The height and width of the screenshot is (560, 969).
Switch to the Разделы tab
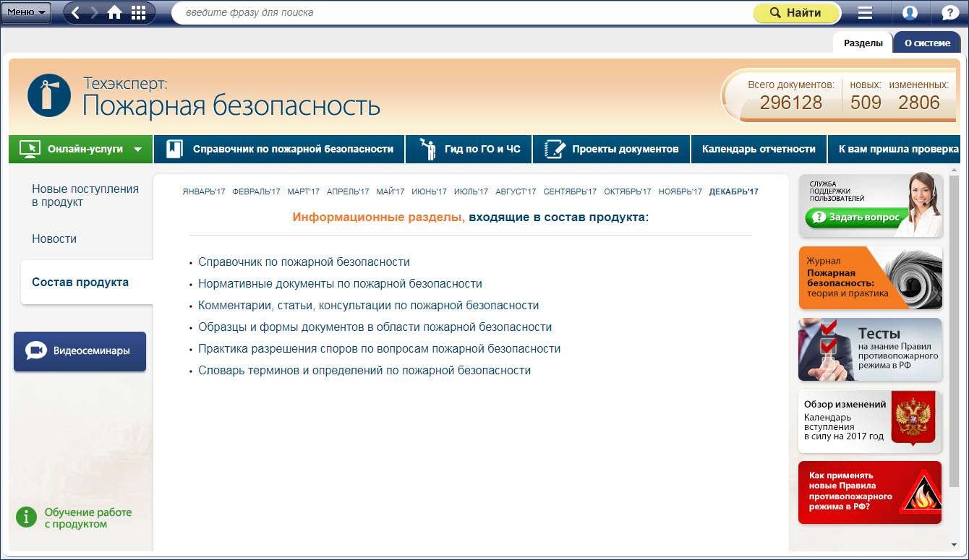tap(863, 43)
